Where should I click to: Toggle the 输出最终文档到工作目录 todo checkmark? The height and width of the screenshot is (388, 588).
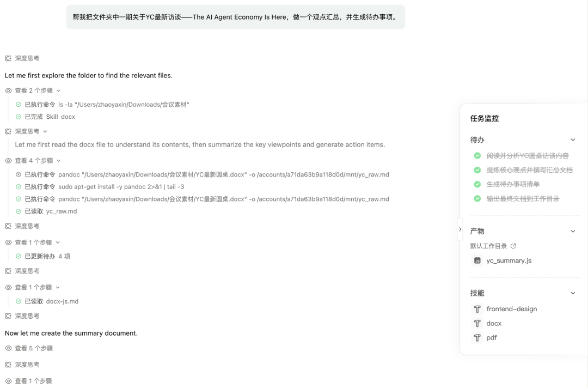click(477, 199)
